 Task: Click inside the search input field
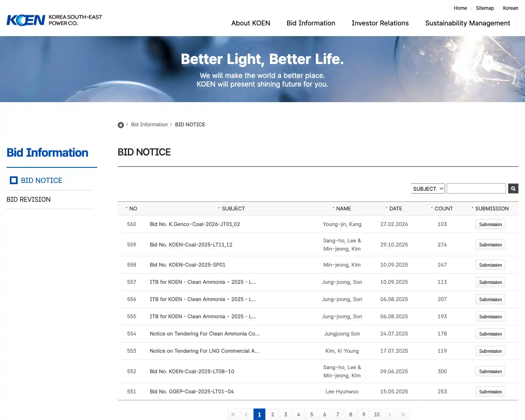[476, 188]
